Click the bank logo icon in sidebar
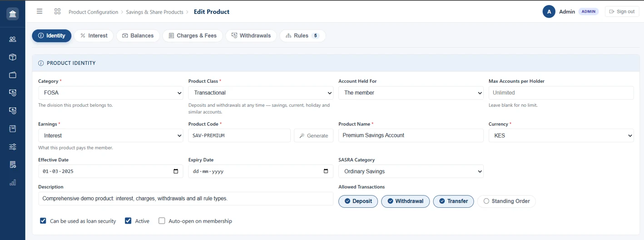644x240 pixels. 13,14
